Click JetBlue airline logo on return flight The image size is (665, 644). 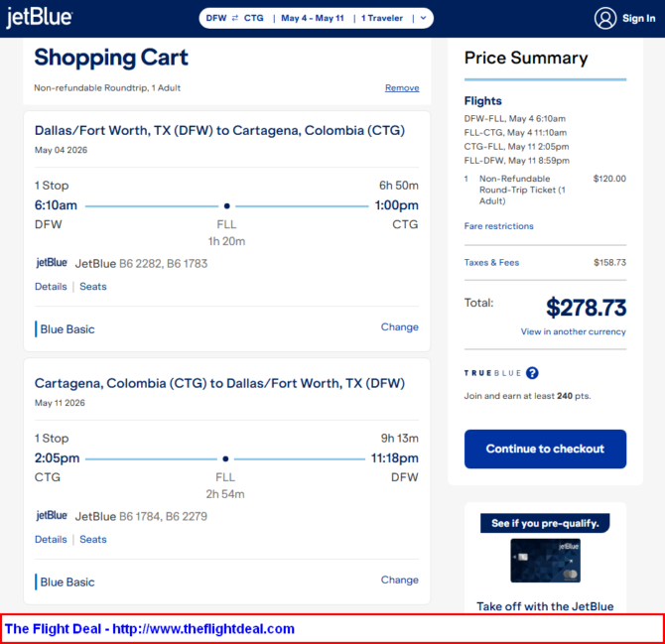52,516
